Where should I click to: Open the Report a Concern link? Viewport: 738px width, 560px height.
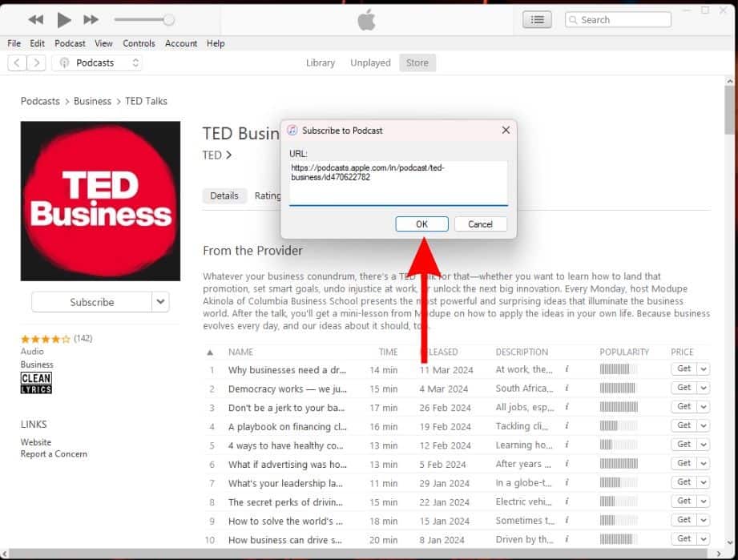(54, 454)
